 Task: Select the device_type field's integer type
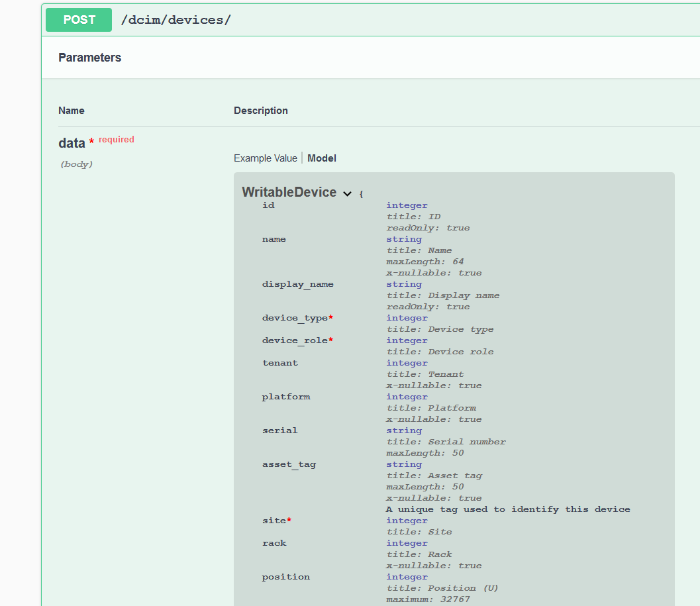406,317
